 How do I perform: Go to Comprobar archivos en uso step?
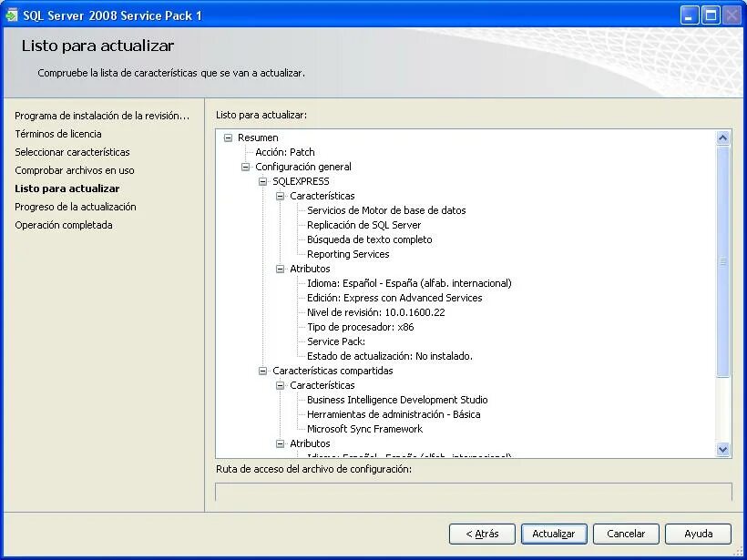tap(75, 170)
